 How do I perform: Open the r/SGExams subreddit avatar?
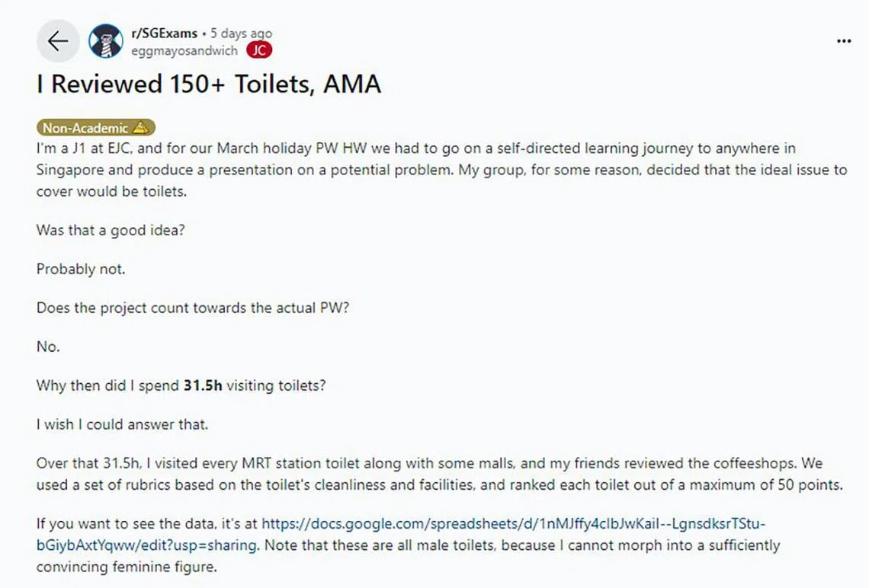click(105, 41)
